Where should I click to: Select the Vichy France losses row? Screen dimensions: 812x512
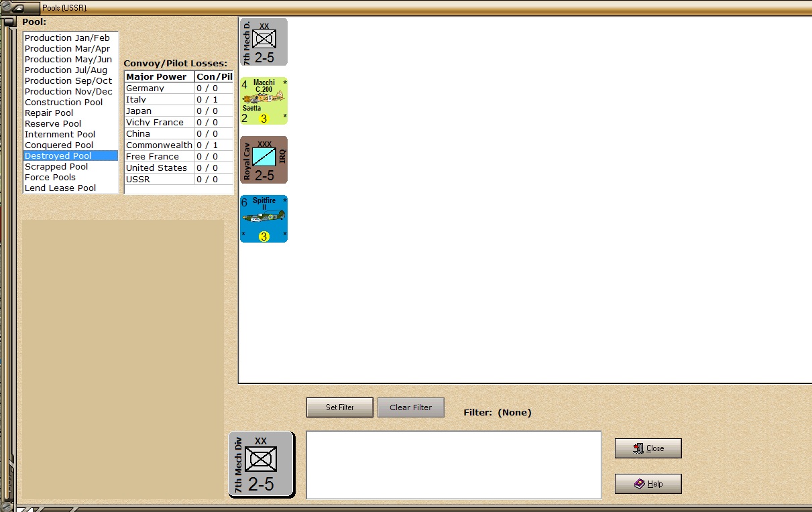click(x=179, y=123)
